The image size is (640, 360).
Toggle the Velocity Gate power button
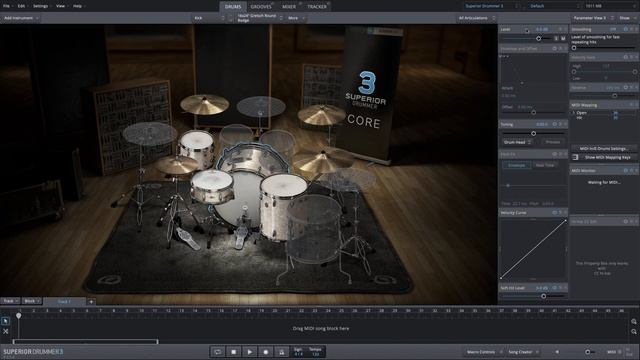[x=625, y=57]
